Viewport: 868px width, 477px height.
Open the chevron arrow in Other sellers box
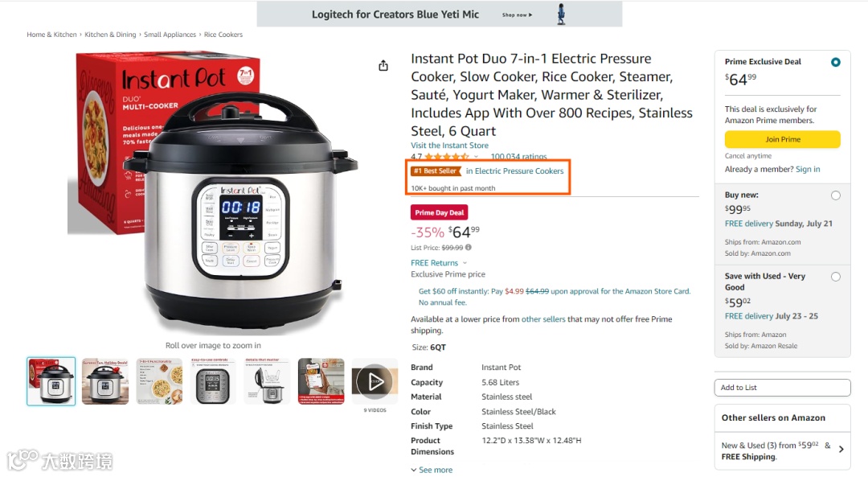tap(841, 450)
